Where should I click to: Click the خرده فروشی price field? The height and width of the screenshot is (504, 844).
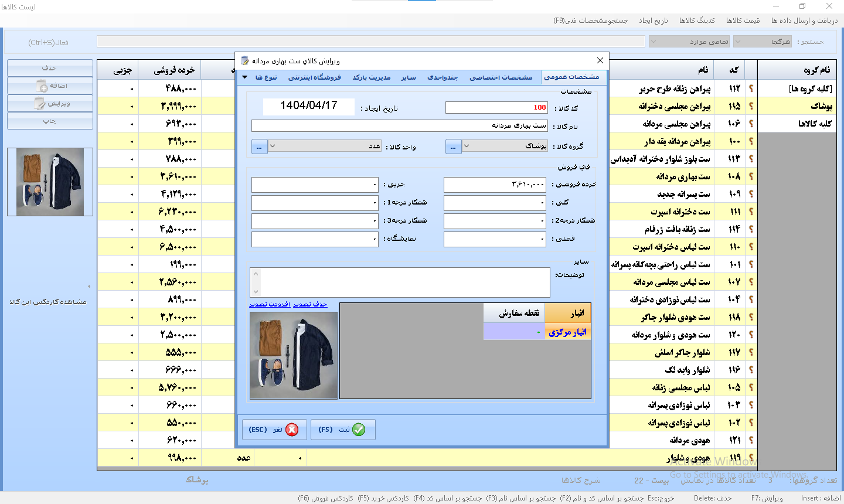click(495, 185)
